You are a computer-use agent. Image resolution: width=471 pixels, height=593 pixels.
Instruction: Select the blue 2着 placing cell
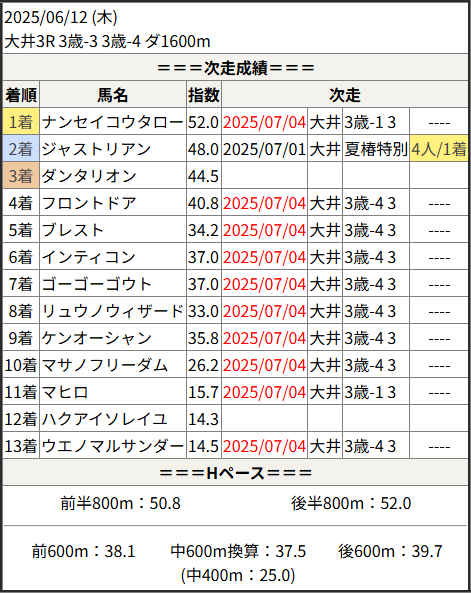21,149
